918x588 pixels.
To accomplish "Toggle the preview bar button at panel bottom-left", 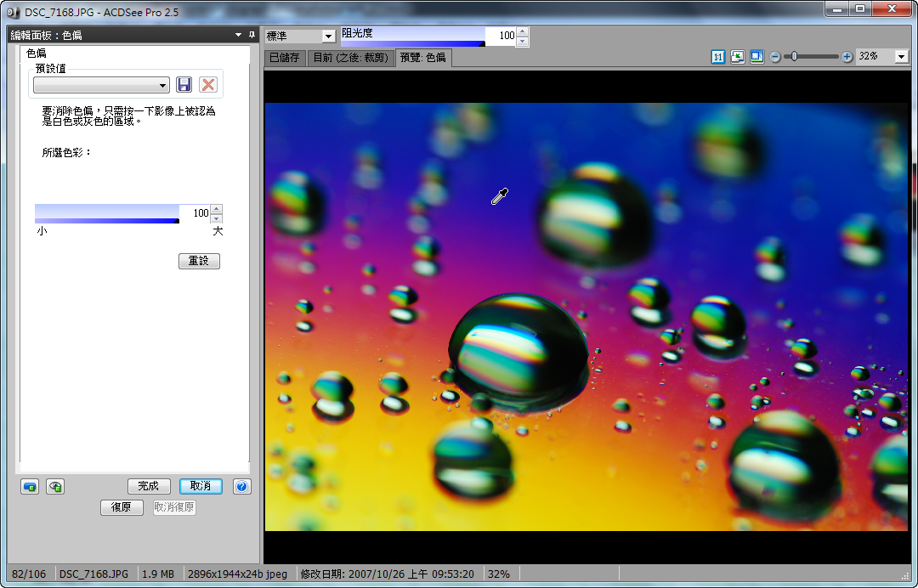I will (x=30, y=487).
